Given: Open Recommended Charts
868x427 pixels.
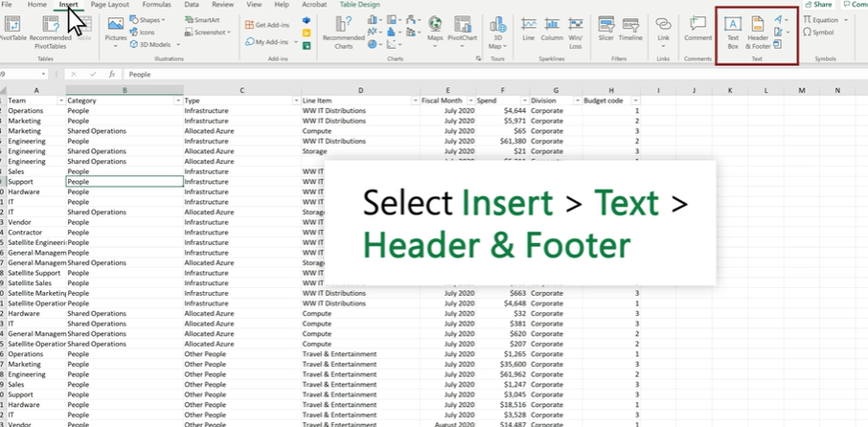Looking at the screenshot, I should coord(344,33).
